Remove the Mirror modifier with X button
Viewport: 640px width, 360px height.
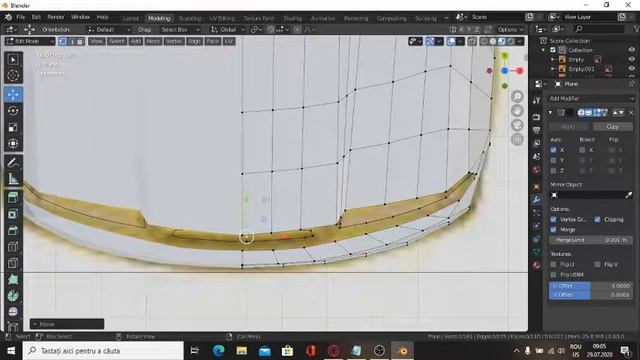631,112
